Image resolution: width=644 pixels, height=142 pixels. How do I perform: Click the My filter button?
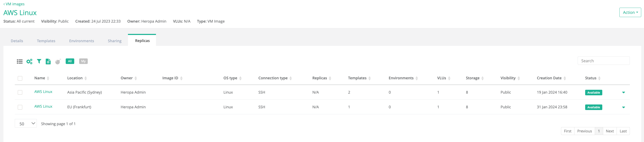pyautogui.click(x=83, y=61)
